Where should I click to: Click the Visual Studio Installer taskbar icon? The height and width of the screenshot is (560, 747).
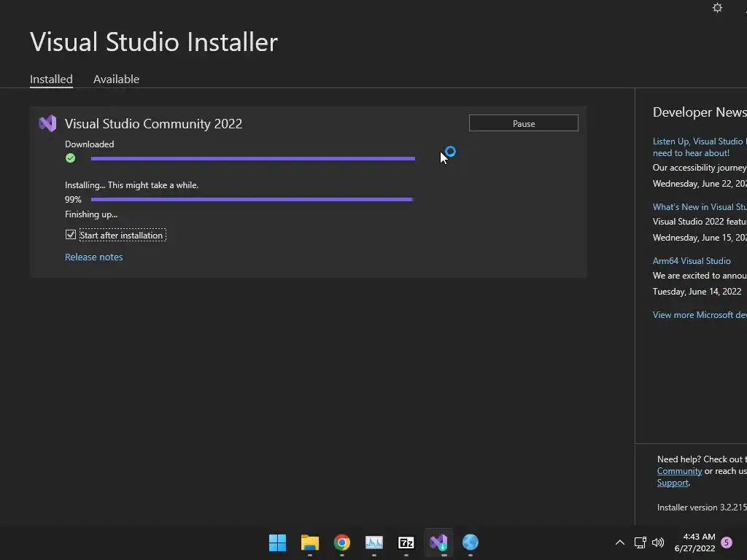(438, 542)
